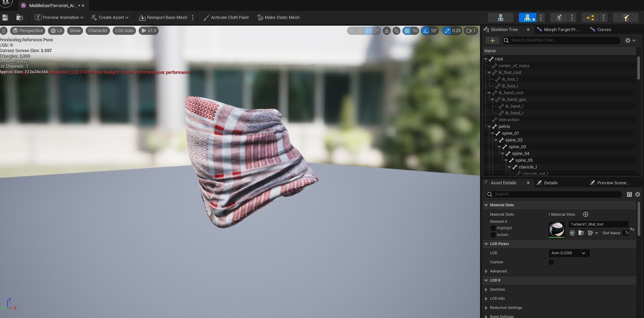Switch to the Morph Target Previewer tab

pos(558,30)
